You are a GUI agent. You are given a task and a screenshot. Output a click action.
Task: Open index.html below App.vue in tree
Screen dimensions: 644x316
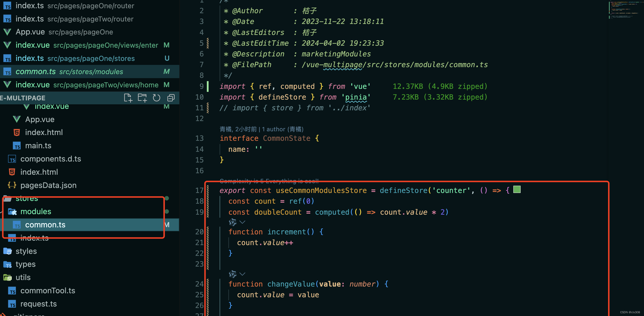tap(89, 132)
